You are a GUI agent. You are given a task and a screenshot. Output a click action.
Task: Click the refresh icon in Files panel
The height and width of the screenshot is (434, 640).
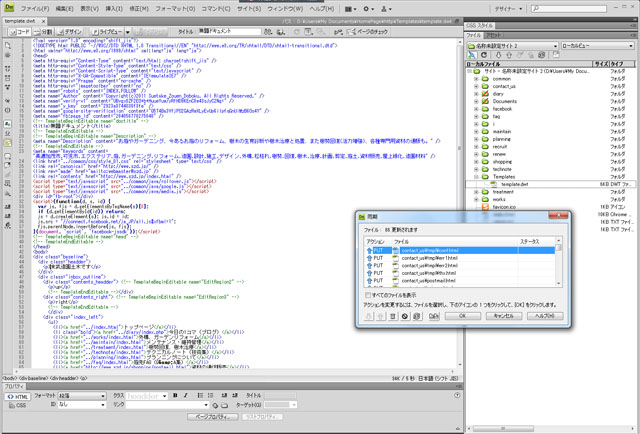484,55
